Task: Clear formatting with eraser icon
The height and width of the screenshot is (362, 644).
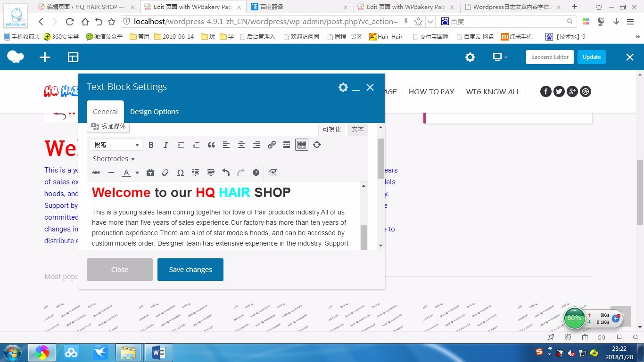Action: coord(165,173)
